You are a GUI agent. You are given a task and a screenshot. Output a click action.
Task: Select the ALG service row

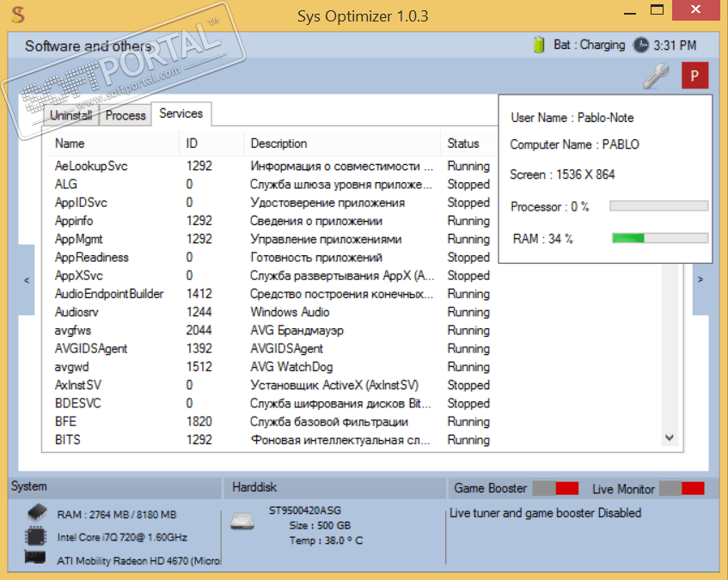272,184
